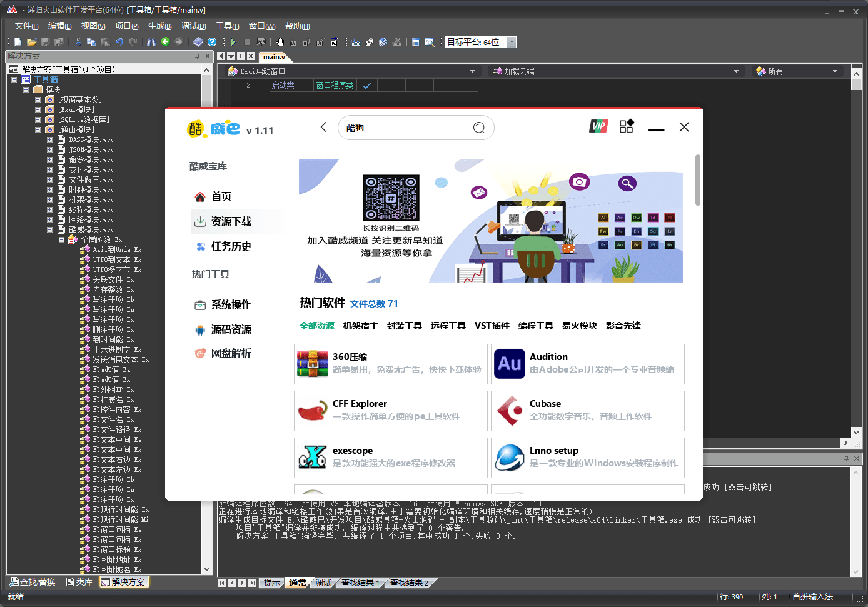Open the Inno setup software card
Viewport: 868px width, 607px height.
(x=588, y=458)
